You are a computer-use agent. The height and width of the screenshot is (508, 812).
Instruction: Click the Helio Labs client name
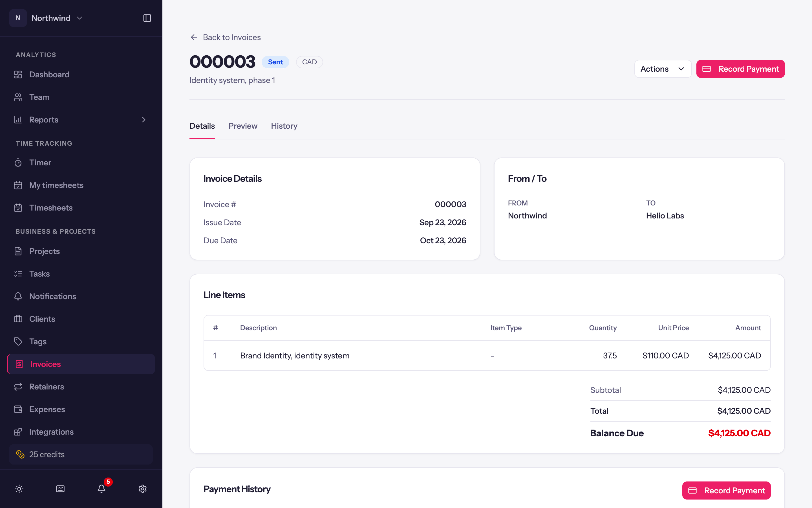[665, 216]
